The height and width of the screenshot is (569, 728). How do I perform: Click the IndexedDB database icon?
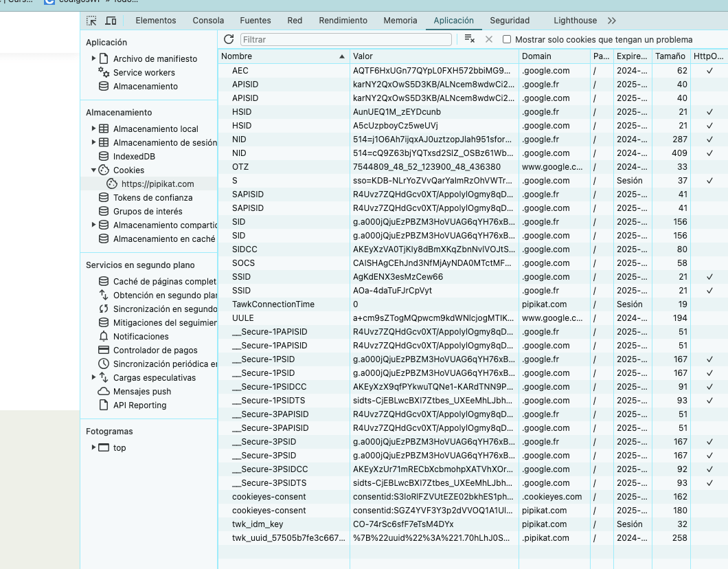pyautogui.click(x=104, y=157)
